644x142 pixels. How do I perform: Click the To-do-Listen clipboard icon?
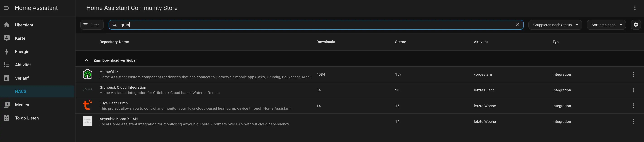click(x=7, y=118)
